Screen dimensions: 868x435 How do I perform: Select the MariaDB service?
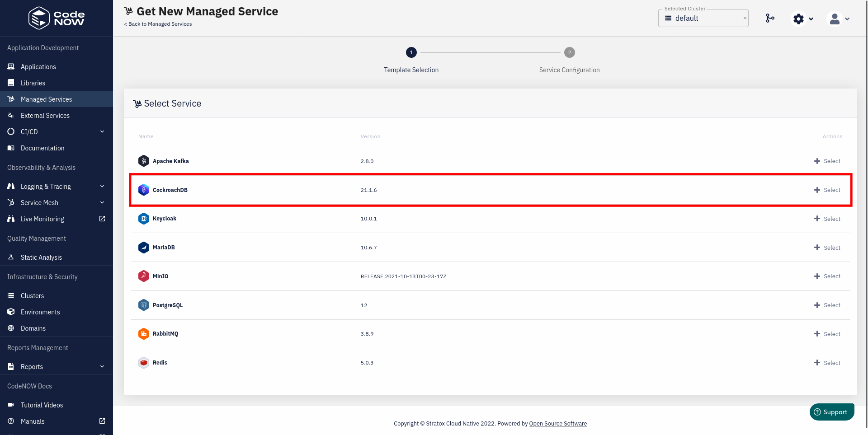point(827,248)
